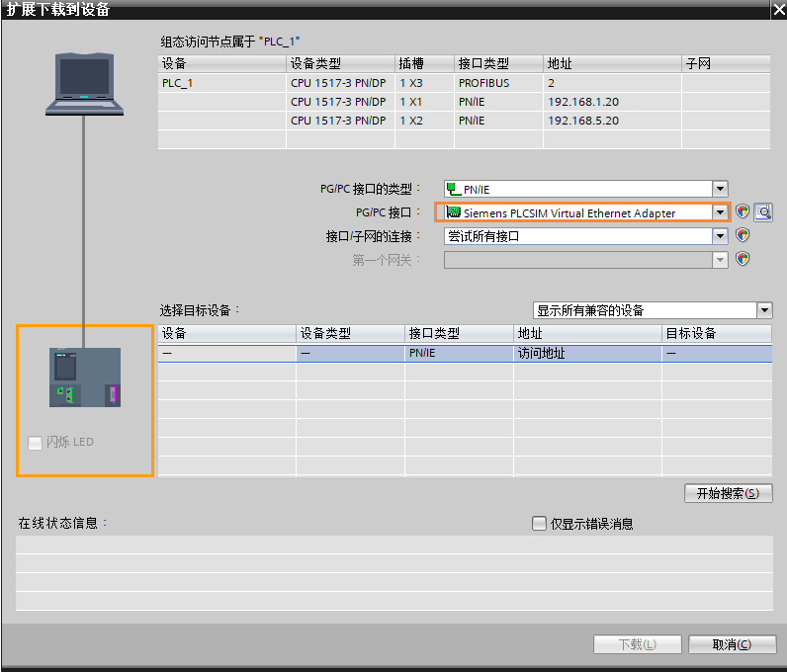Open the 显示所有兼容的设备 filter dropdown
The width and height of the screenshot is (787, 672).
pos(764,310)
